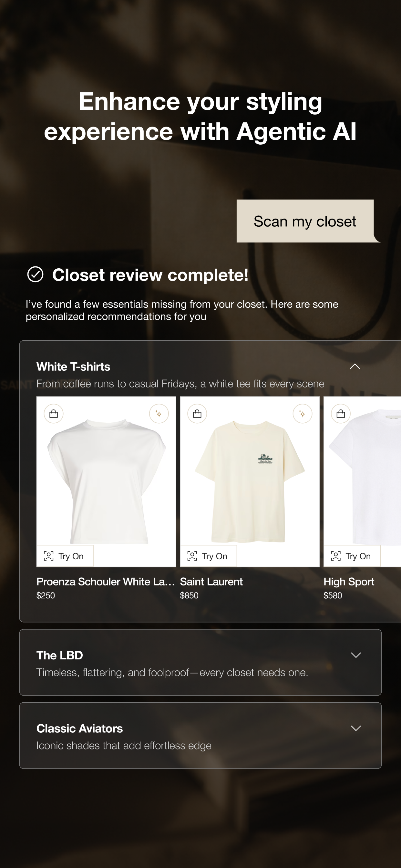Image resolution: width=401 pixels, height=868 pixels.
Task: Click the Classic Aviators section heading
Action: pos(79,728)
